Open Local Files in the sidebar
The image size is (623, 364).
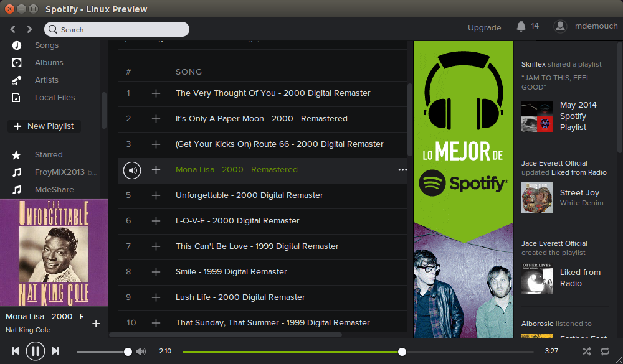coord(55,98)
